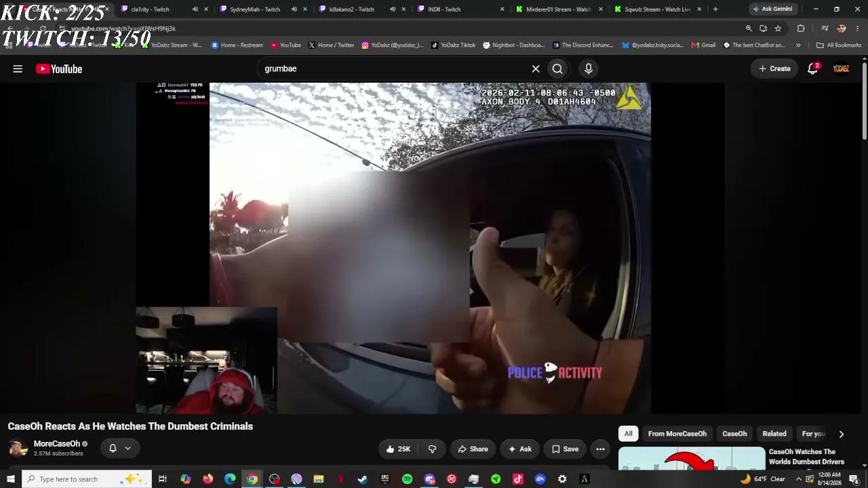Open the Home / Twitter bookmark
868x488 pixels.
point(331,45)
